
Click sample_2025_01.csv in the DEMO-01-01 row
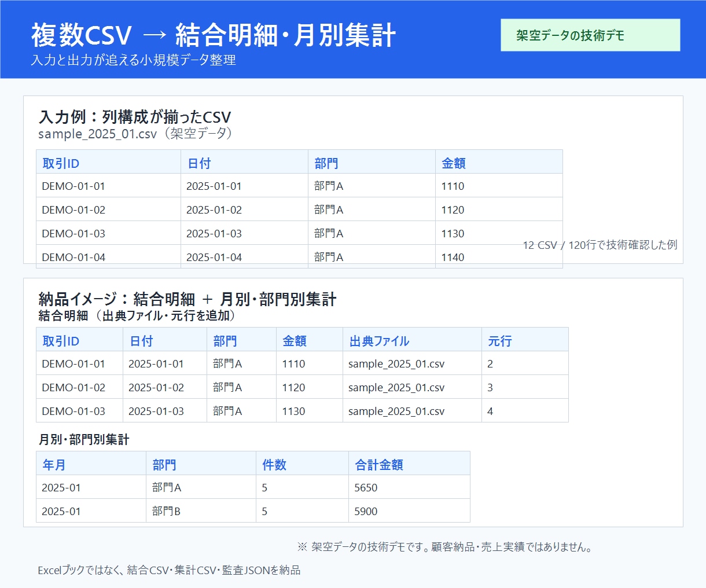click(396, 364)
